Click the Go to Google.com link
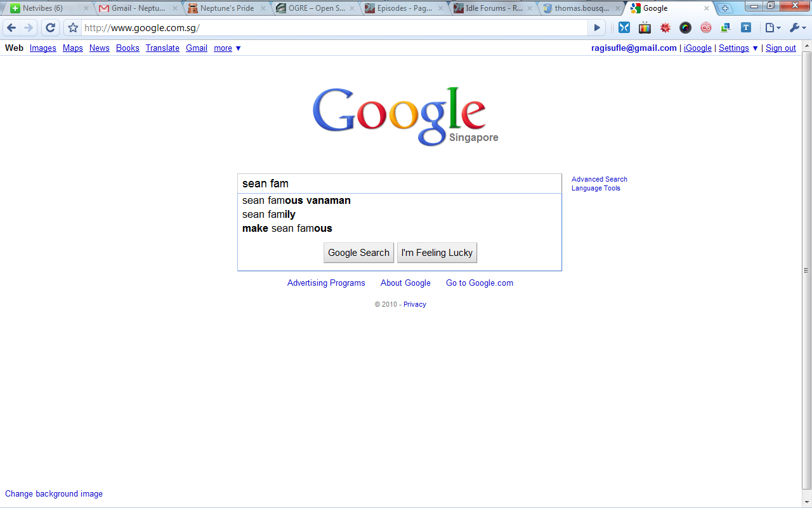 click(480, 283)
